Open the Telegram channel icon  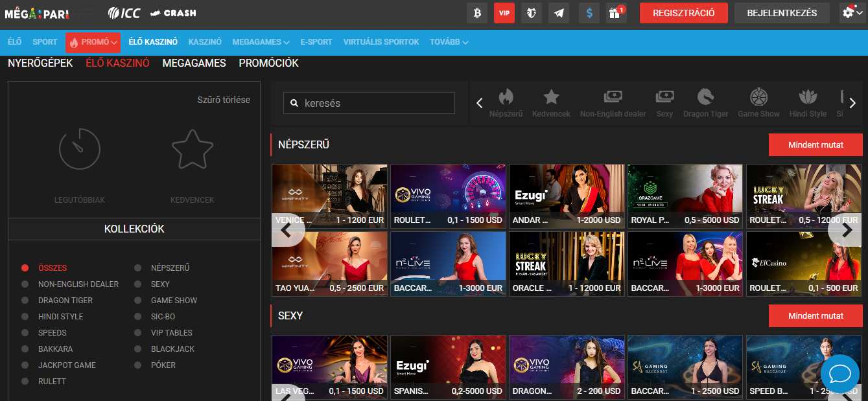coord(559,13)
